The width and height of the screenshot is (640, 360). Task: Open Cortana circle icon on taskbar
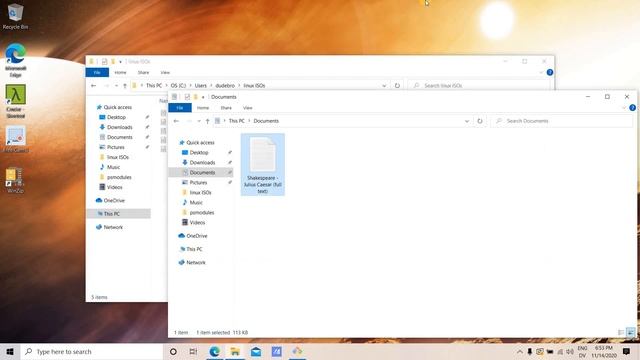[173, 351]
